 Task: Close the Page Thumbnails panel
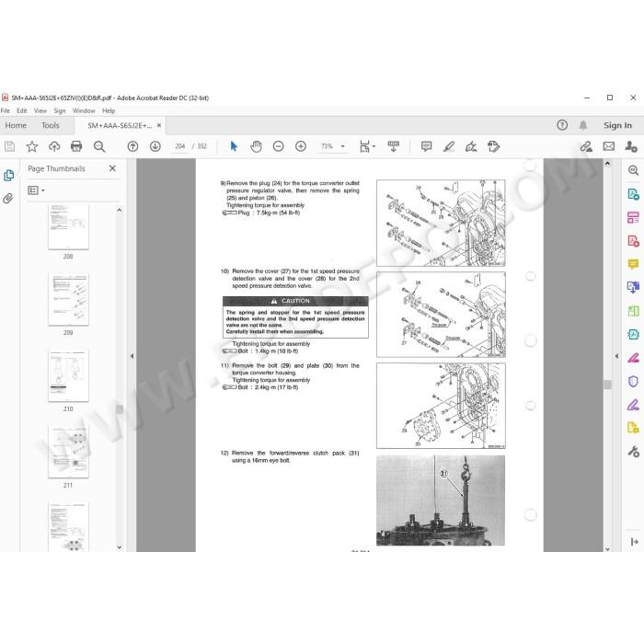112,168
